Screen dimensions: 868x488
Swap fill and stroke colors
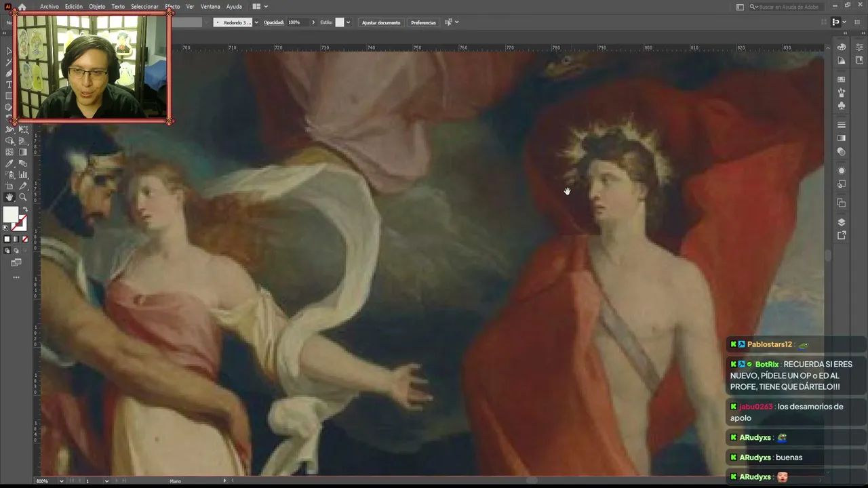(x=25, y=209)
